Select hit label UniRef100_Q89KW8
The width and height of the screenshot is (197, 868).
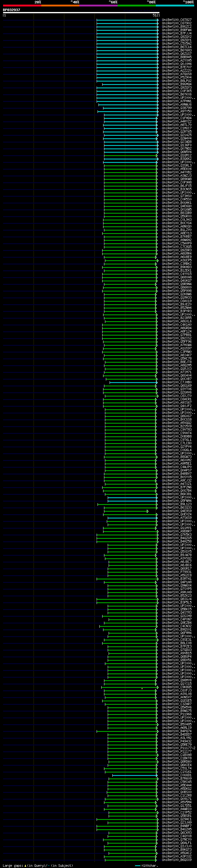(x=176, y=179)
